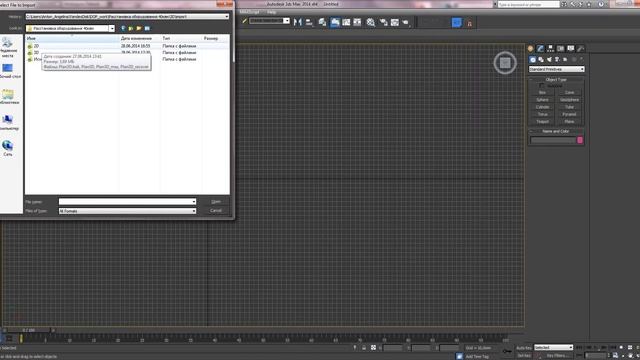Create a Teapot primitive
Image resolution: width=640 pixels, height=360 pixels.
(x=542, y=122)
